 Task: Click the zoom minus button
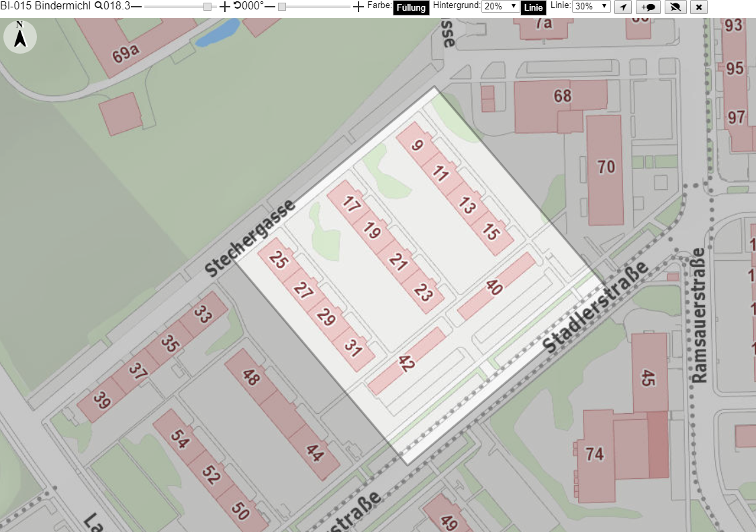(136, 7)
